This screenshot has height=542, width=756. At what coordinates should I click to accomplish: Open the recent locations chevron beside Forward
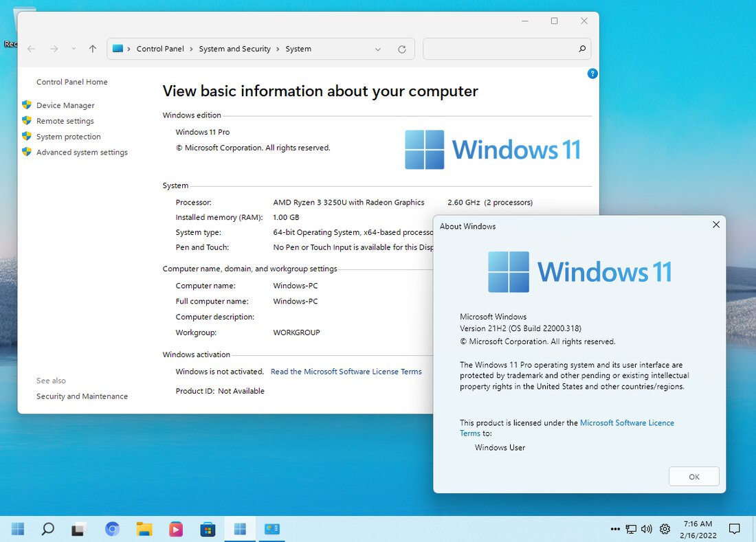pos(74,49)
